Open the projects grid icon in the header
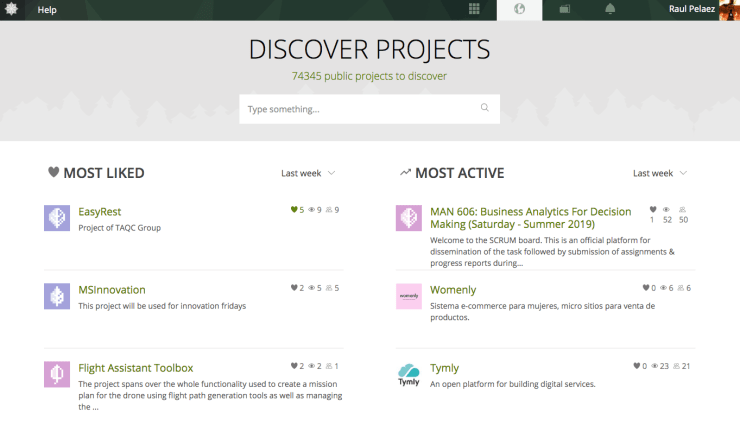The width and height of the screenshot is (740, 426). 474,10
